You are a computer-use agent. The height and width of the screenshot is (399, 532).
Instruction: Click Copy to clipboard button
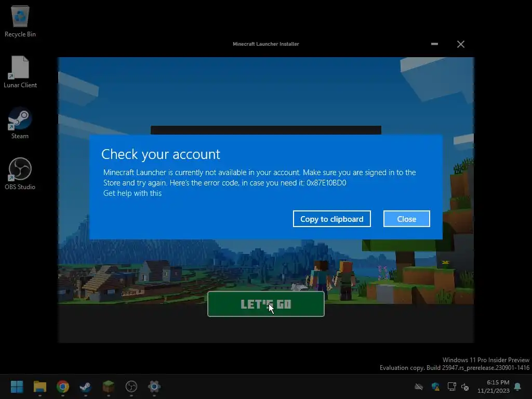pos(332,219)
